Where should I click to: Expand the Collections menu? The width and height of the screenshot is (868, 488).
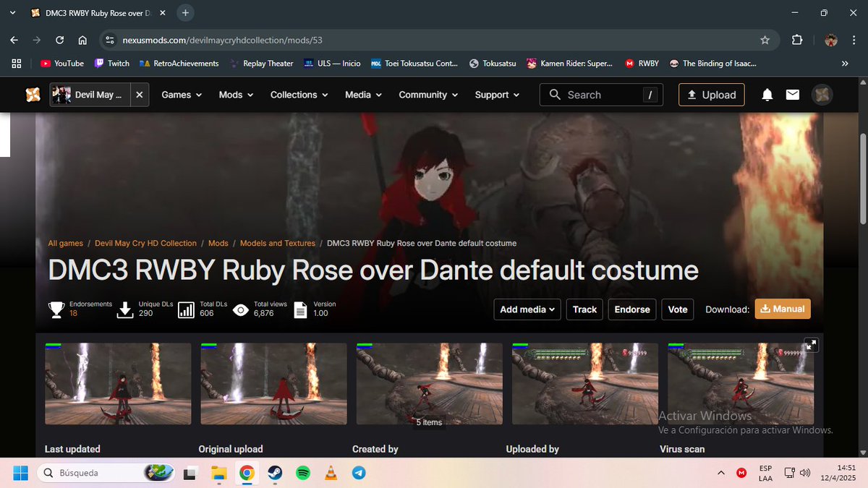299,95
